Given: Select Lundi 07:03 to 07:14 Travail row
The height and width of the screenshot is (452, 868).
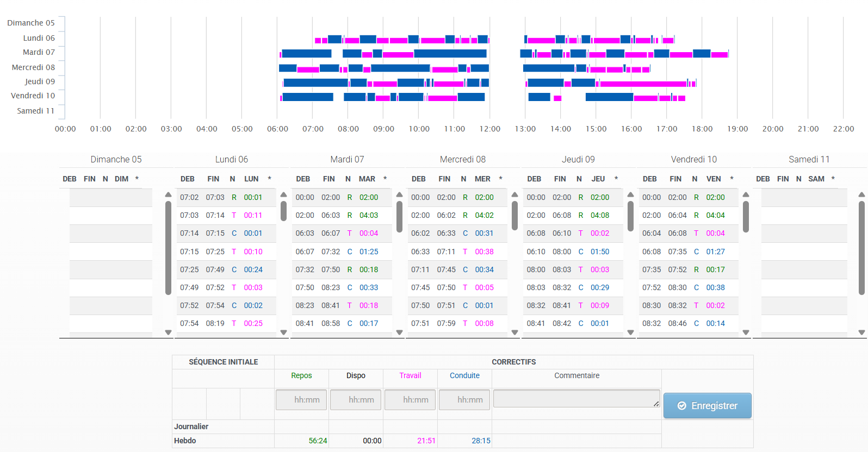Looking at the screenshot, I should (226, 215).
